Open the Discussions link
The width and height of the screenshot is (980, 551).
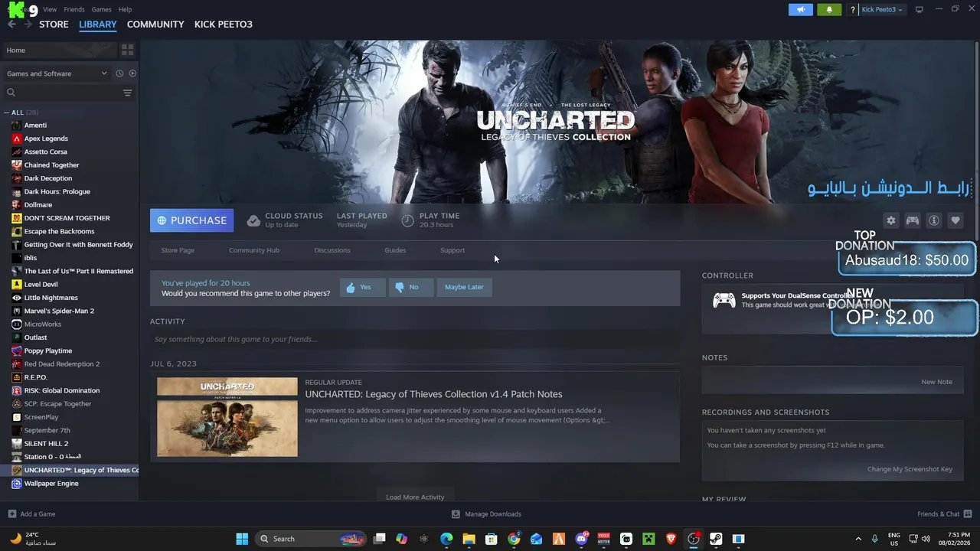[332, 250]
